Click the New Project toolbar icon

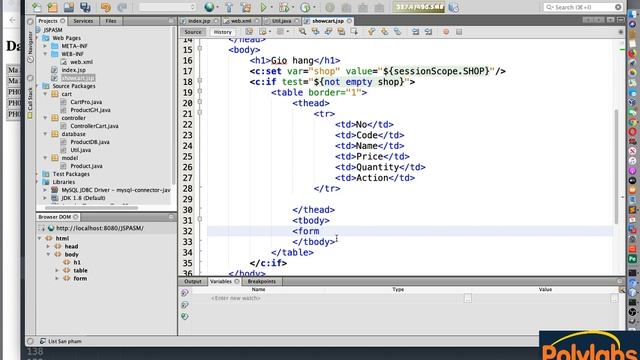53,7
